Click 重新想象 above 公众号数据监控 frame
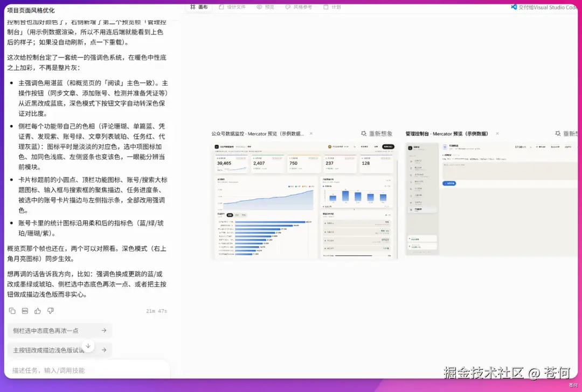The width and height of the screenshot is (582, 392). tap(376, 134)
